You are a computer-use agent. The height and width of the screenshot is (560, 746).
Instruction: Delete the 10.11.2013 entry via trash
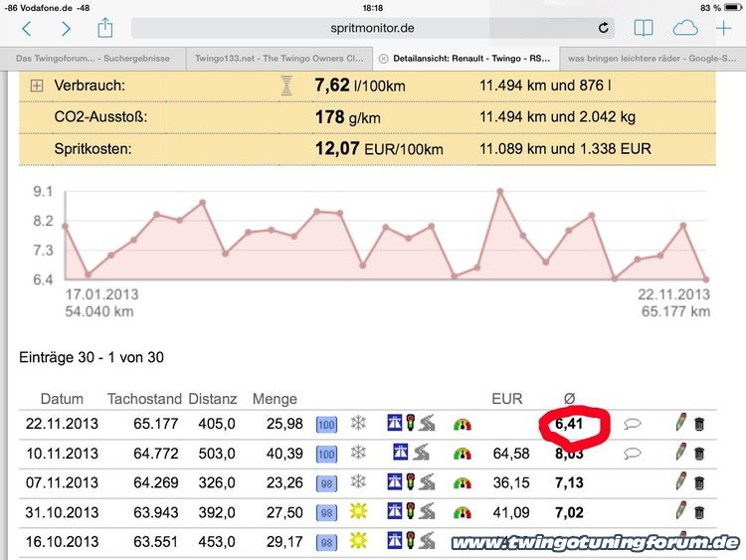699,454
